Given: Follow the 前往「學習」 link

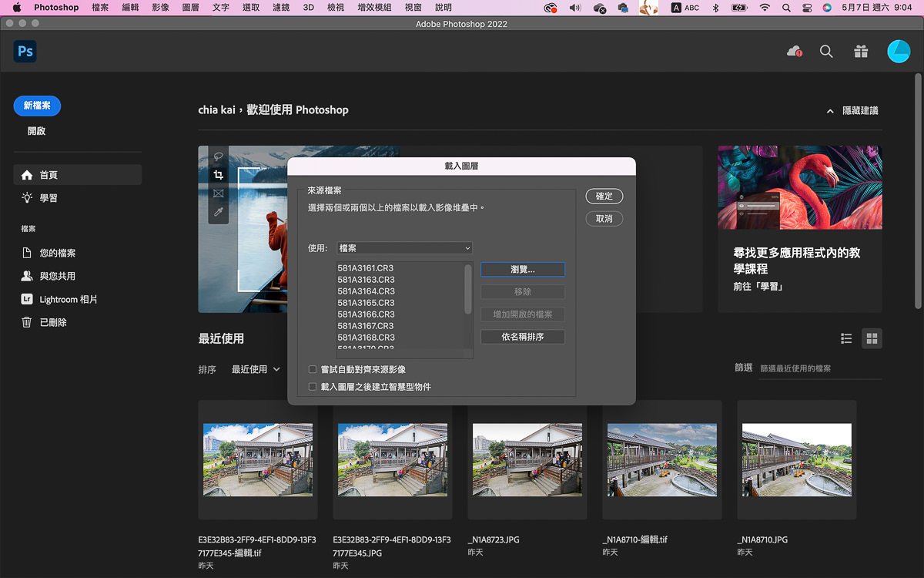Looking at the screenshot, I should pyautogui.click(x=758, y=287).
